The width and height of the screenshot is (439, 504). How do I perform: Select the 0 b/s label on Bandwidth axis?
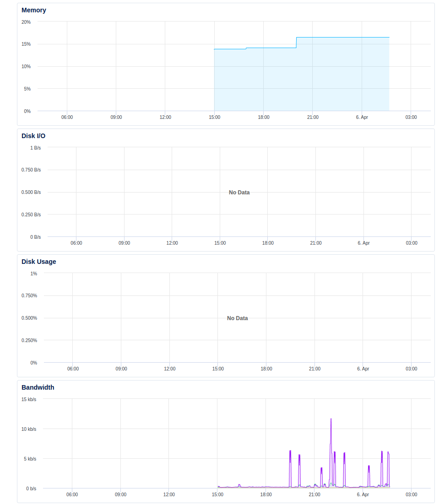pos(31,488)
